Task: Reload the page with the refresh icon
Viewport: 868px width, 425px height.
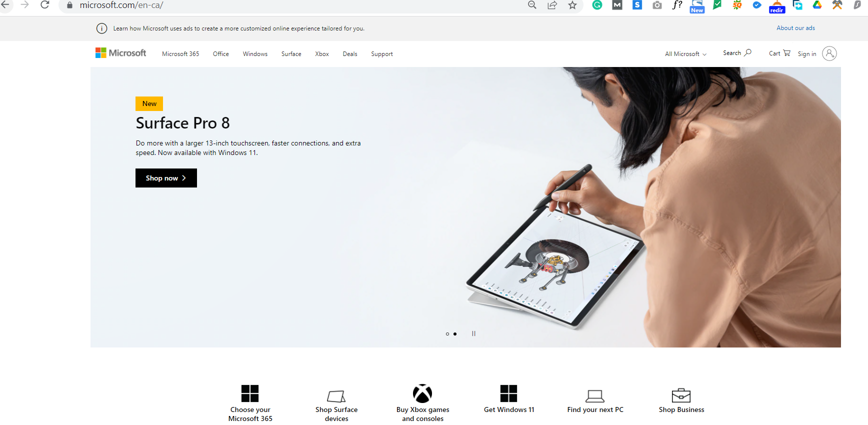Action: tap(45, 5)
